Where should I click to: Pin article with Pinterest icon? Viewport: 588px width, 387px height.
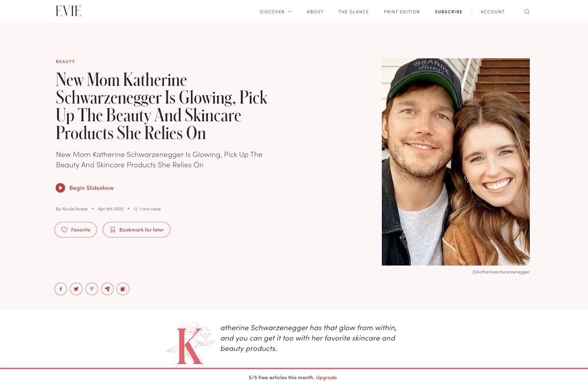point(92,289)
